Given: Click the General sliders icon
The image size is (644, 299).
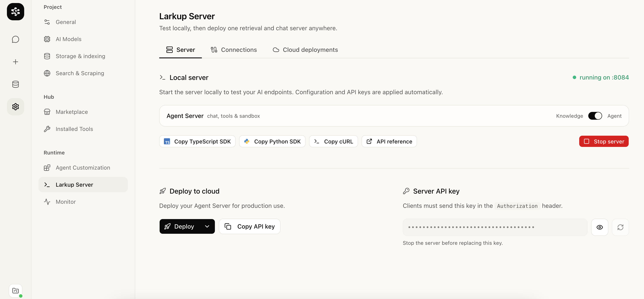Looking at the screenshot, I should (x=47, y=22).
